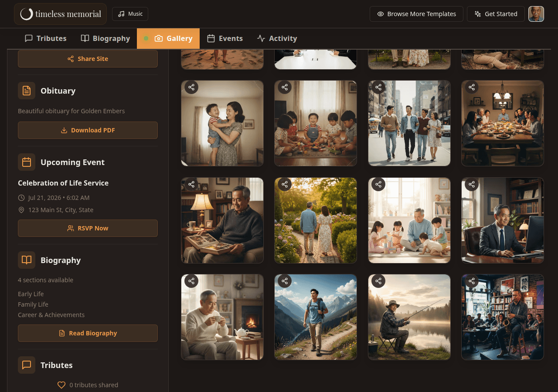The height and width of the screenshot is (392, 558).
Task: Open Browse More Templates
Action: (x=416, y=14)
